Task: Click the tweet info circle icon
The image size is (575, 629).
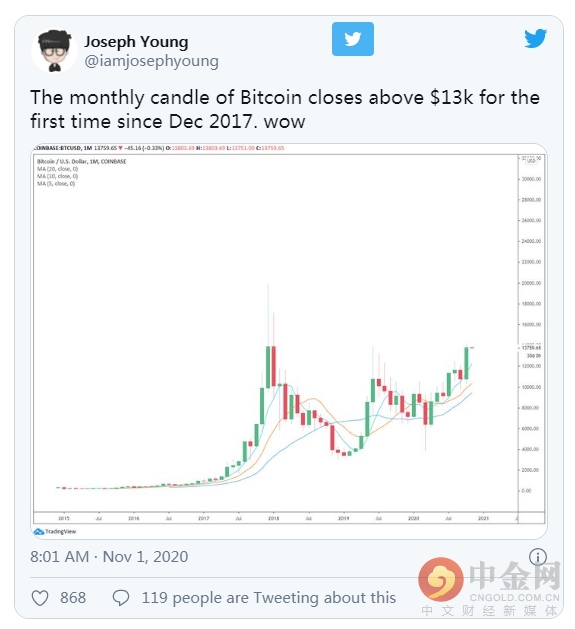Action: [538, 557]
